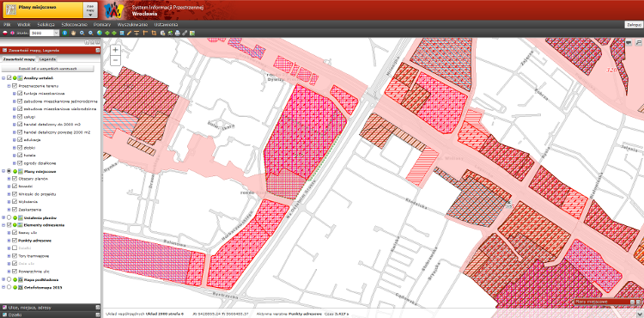The height and width of the screenshot is (318, 644).
Task: Uncheck the Tory tramwajowe checkbox
Action: 15,256
